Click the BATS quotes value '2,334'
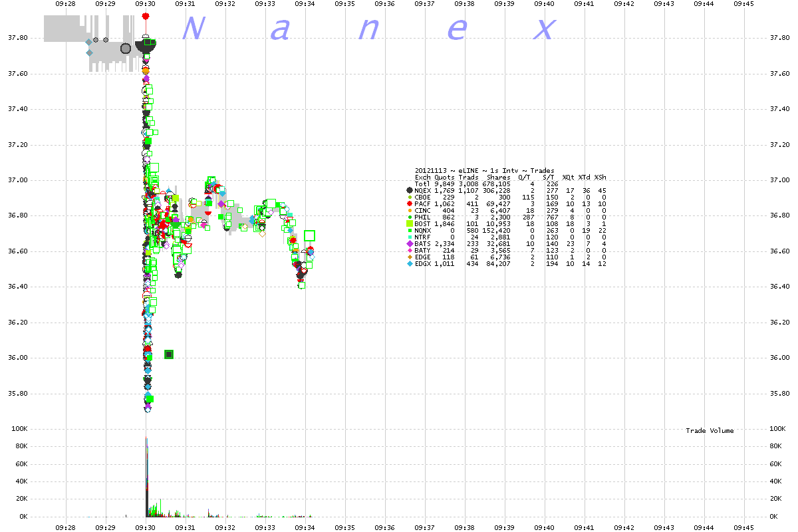798x532 pixels. pos(444,243)
